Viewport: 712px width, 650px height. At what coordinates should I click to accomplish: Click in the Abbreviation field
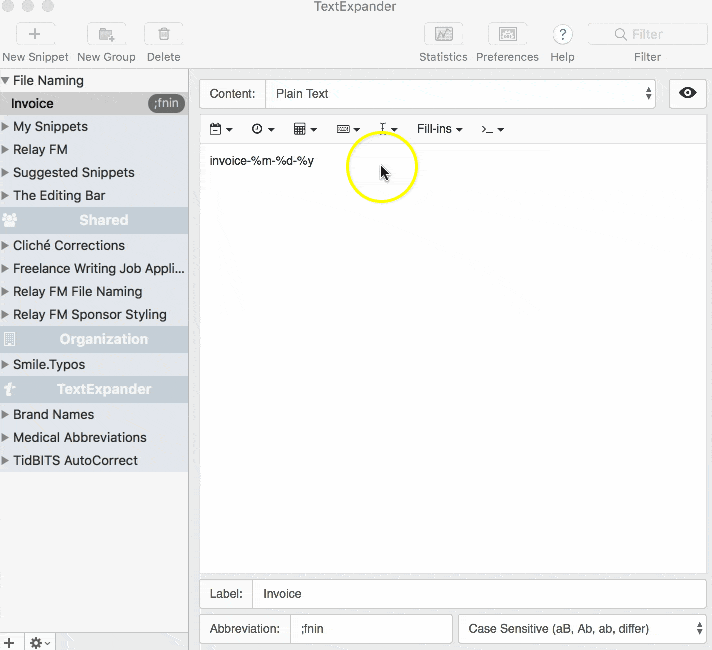pos(371,629)
